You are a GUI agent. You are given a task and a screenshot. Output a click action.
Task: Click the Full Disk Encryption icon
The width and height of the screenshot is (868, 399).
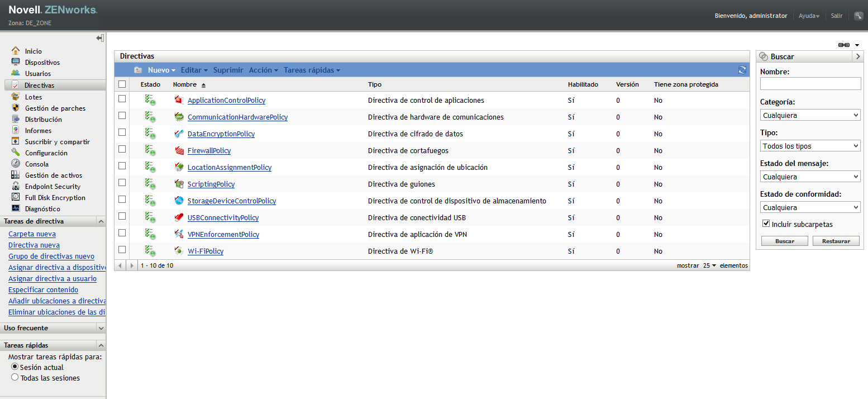tap(16, 197)
